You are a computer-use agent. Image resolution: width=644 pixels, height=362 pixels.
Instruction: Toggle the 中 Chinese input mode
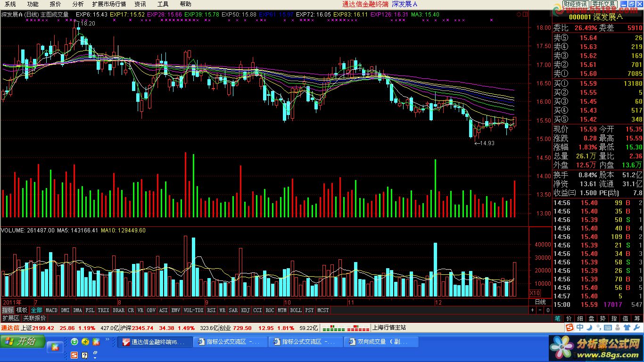[x=580, y=328]
